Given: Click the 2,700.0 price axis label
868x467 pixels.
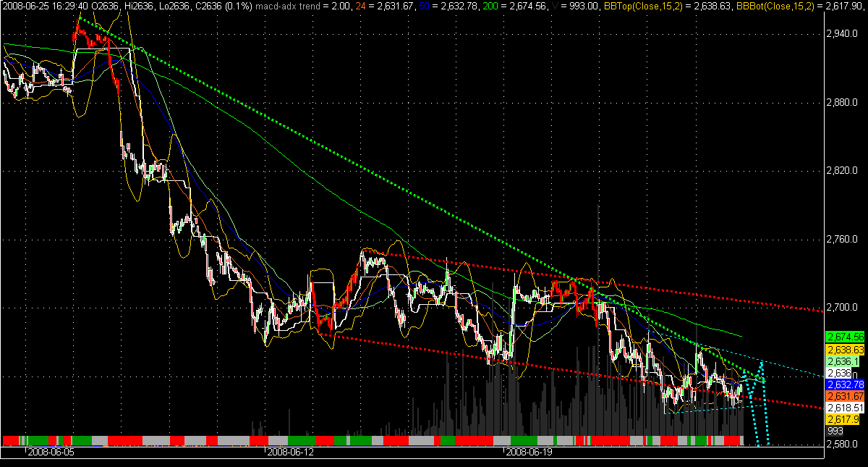Looking at the screenshot, I should pyautogui.click(x=843, y=308).
